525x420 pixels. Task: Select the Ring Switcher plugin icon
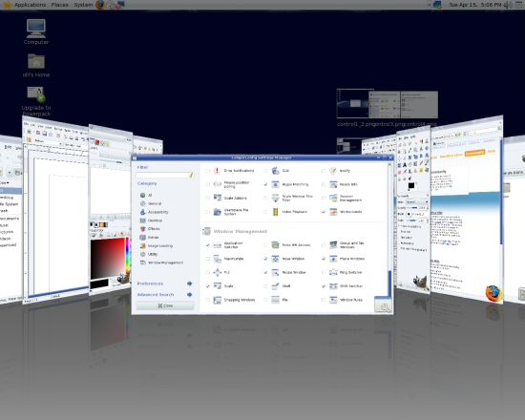(x=333, y=272)
